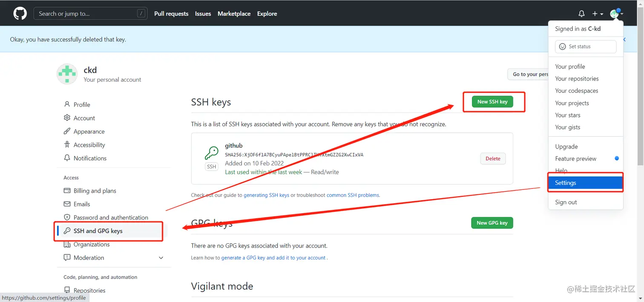Open generate a GPG key link
Image resolution: width=644 pixels, height=302 pixels.
(273, 258)
